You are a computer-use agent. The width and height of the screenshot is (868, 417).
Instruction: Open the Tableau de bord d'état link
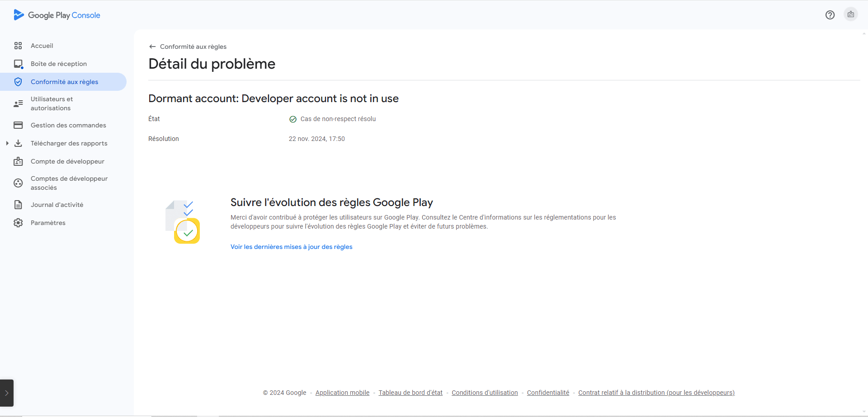(x=410, y=393)
